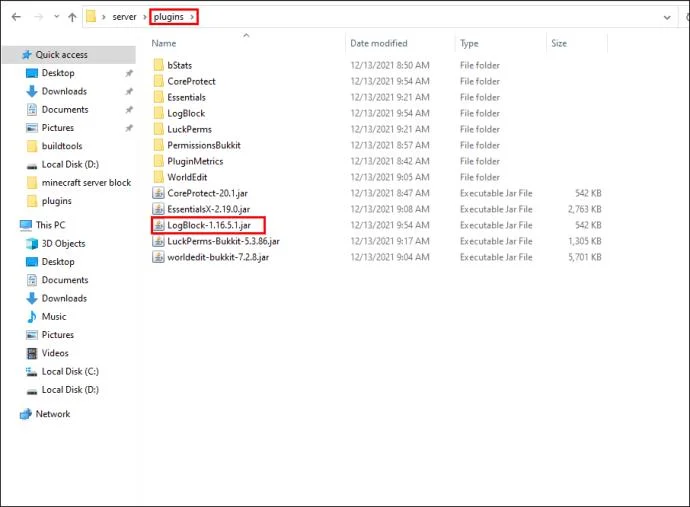Open 3D Objects under This PC
The width and height of the screenshot is (690, 507).
(63, 243)
